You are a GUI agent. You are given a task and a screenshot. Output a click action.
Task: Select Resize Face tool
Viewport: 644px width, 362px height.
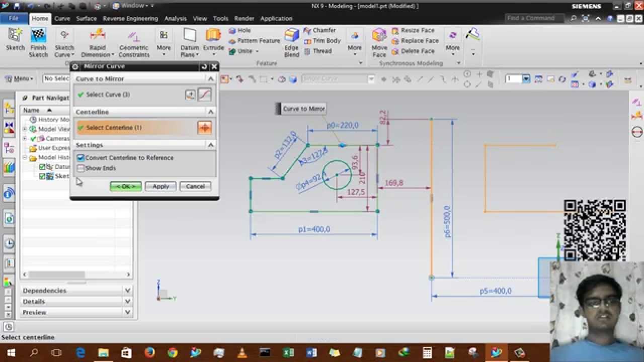click(413, 31)
